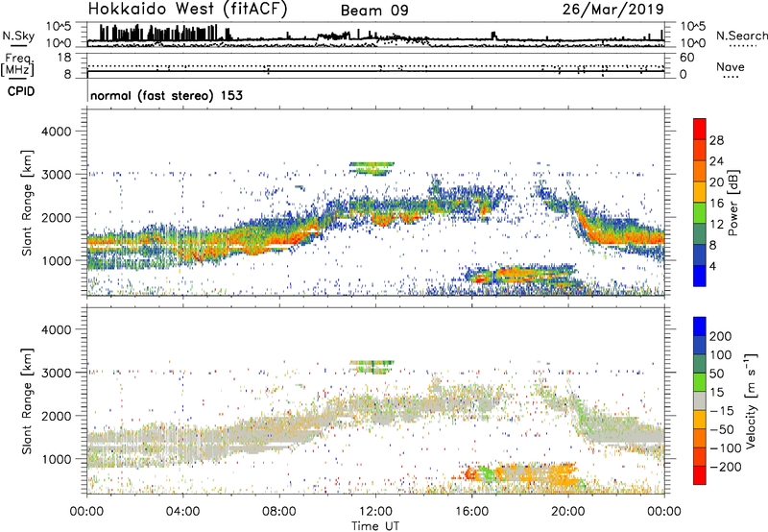
Task: Click the 'Beam 09' label
Action: pyautogui.click(x=374, y=11)
